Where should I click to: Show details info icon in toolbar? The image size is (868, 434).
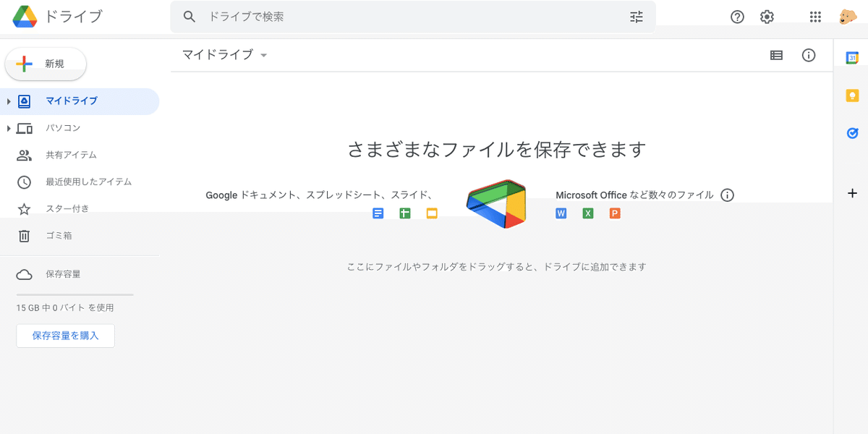(x=809, y=55)
